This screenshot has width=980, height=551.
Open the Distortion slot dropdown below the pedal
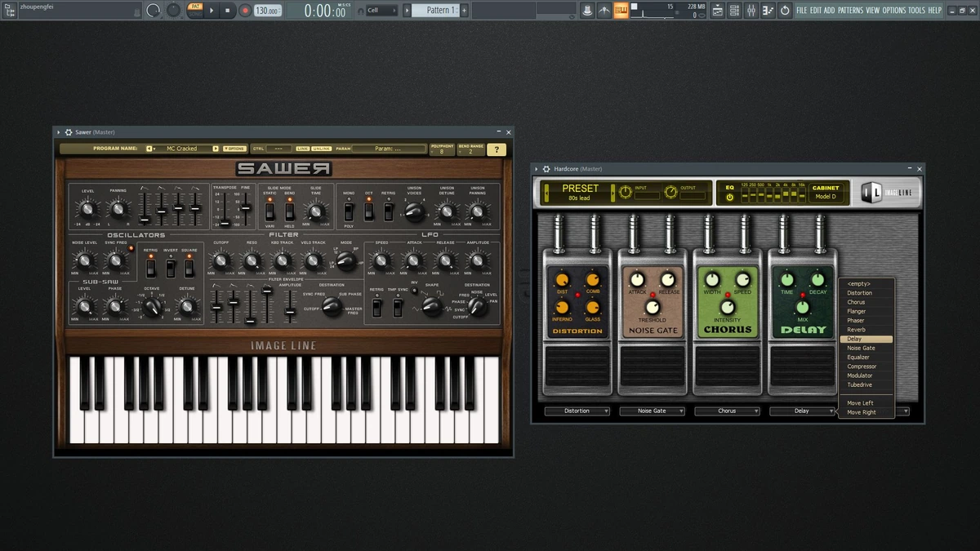tap(577, 411)
